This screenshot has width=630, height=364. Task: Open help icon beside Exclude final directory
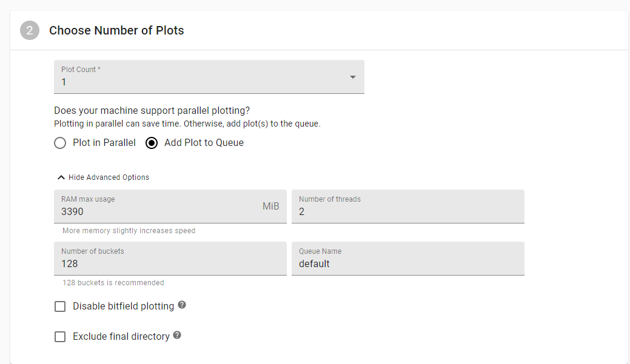177,335
